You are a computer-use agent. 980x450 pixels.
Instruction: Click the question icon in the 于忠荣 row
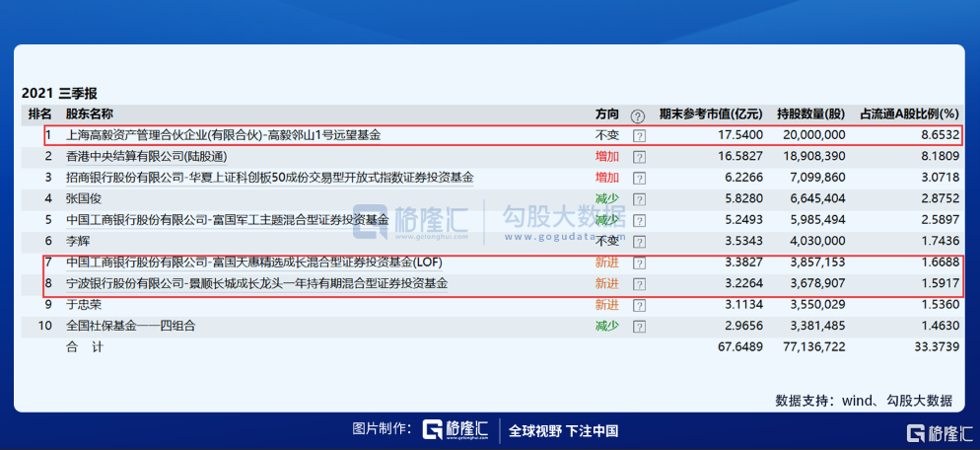point(639,305)
